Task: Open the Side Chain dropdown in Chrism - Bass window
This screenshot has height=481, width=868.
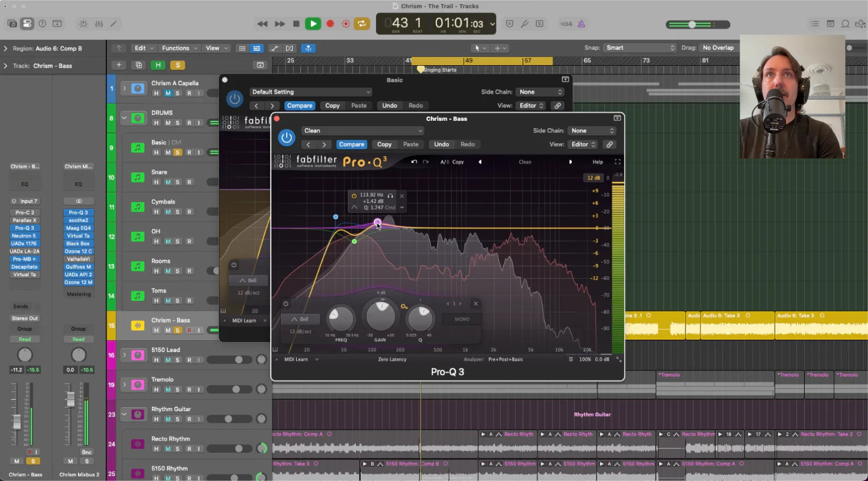Action: (x=591, y=131)
